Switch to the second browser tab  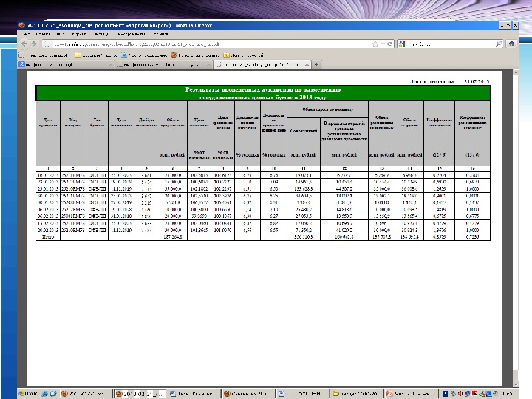(161, 66)
